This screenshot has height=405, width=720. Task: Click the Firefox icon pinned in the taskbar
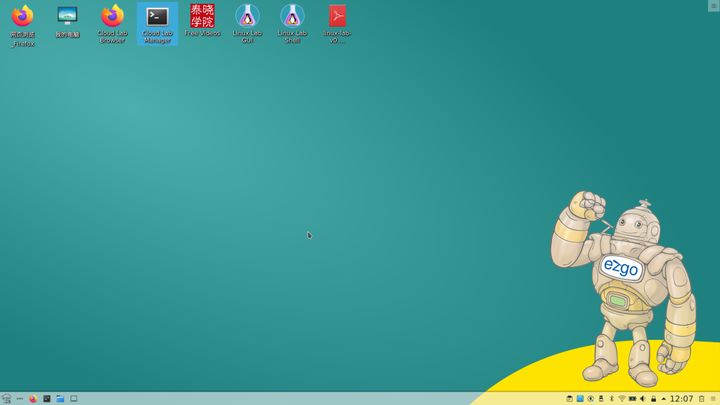[33, 399]
